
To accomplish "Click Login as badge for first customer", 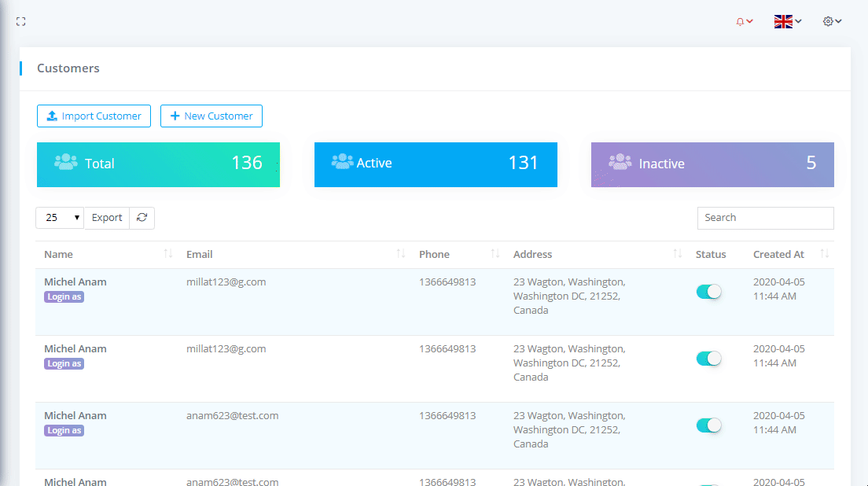I will coord(64,297).
